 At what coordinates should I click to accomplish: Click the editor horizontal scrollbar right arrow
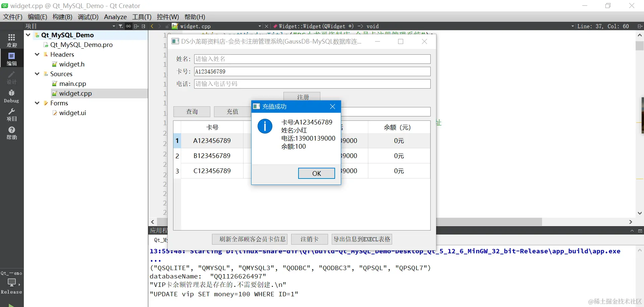[631, 222]
